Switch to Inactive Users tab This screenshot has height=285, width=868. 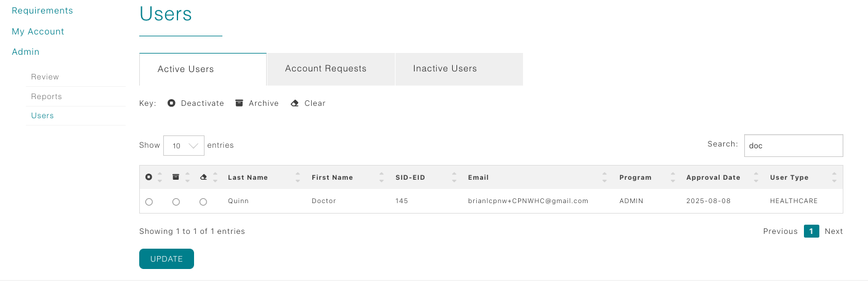coord(445,69)
